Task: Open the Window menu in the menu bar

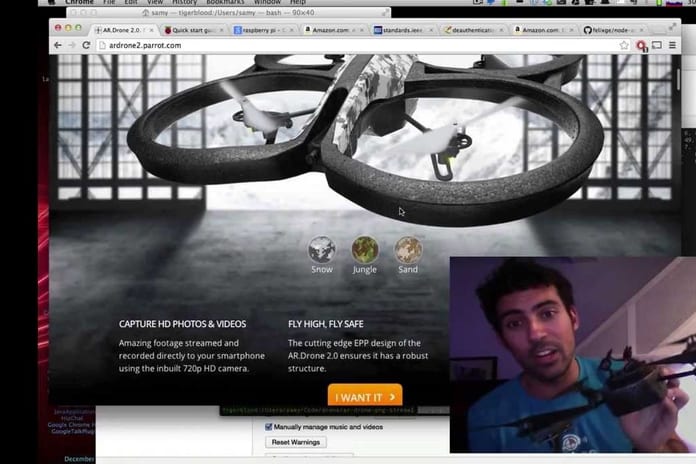Action: tap(268, 2)
